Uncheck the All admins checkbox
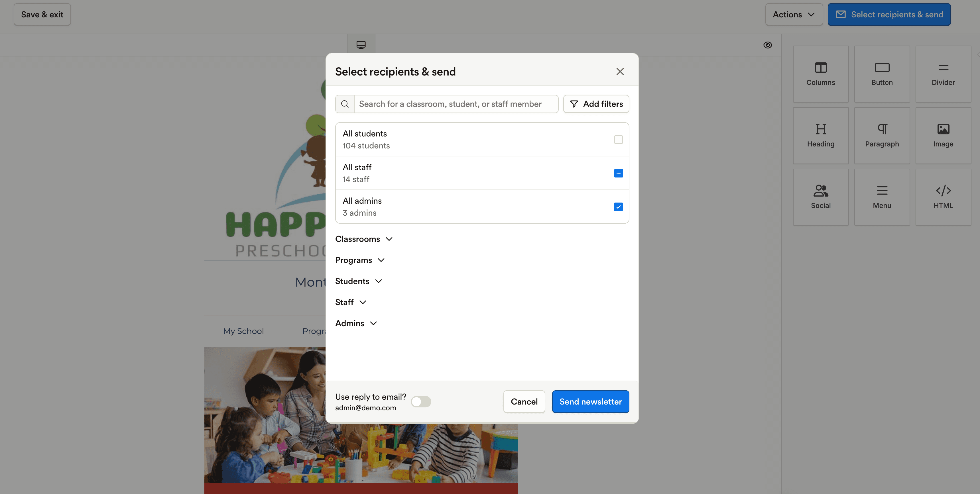 618,207
